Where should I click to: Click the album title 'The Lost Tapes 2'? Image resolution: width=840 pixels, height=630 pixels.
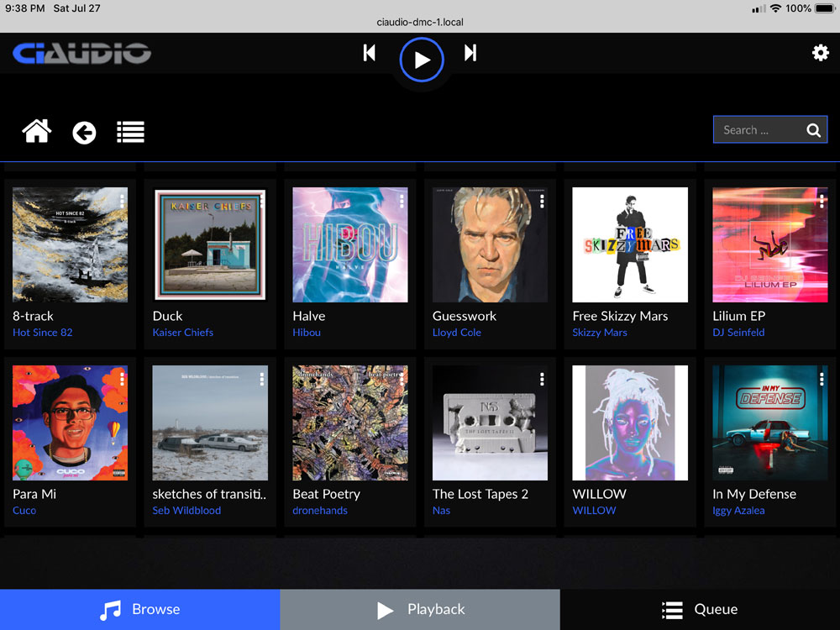coord(480,494)
